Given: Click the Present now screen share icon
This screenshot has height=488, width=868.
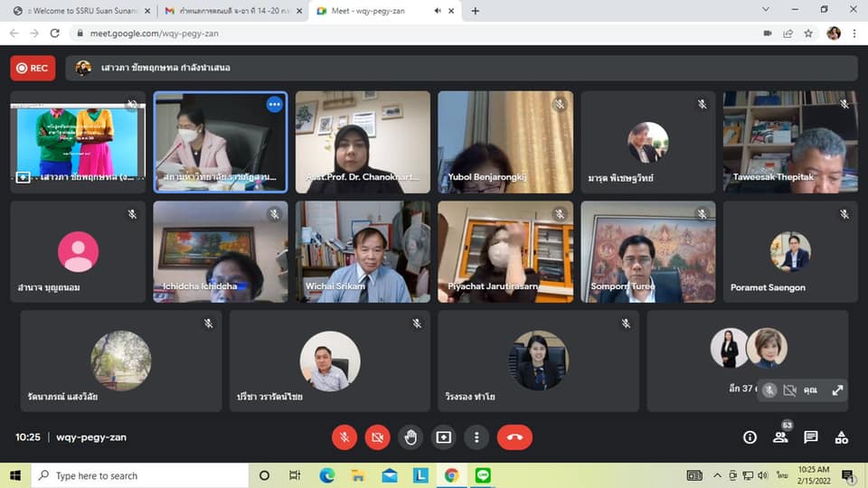Looking at the screenshot, I should 443,437.
